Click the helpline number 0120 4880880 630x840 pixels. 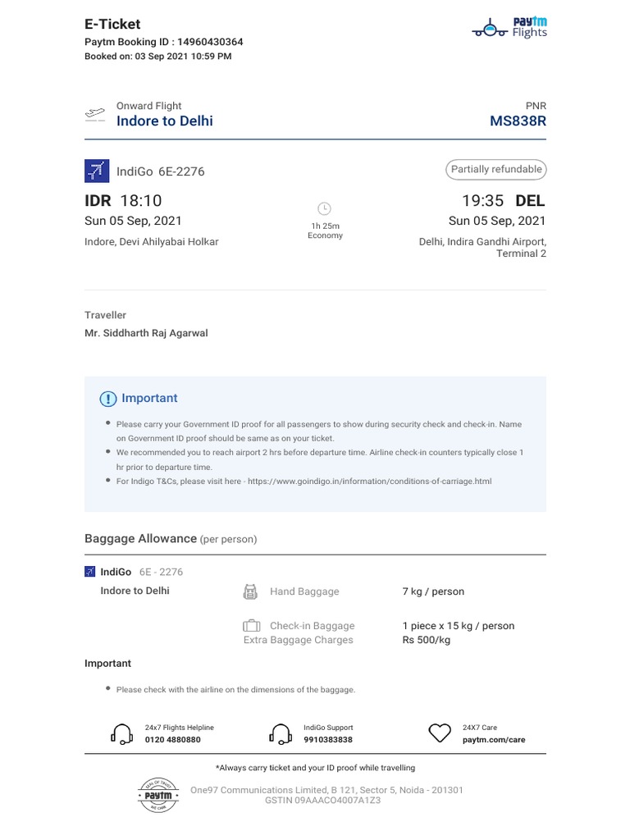(x=172, y=740)
